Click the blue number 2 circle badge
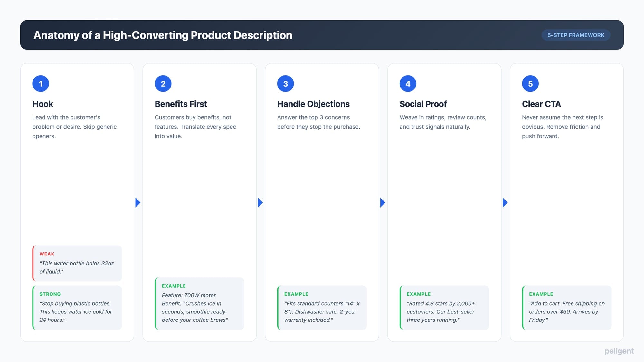The width and height of the screenshot is (644, 362). [163, 84]
